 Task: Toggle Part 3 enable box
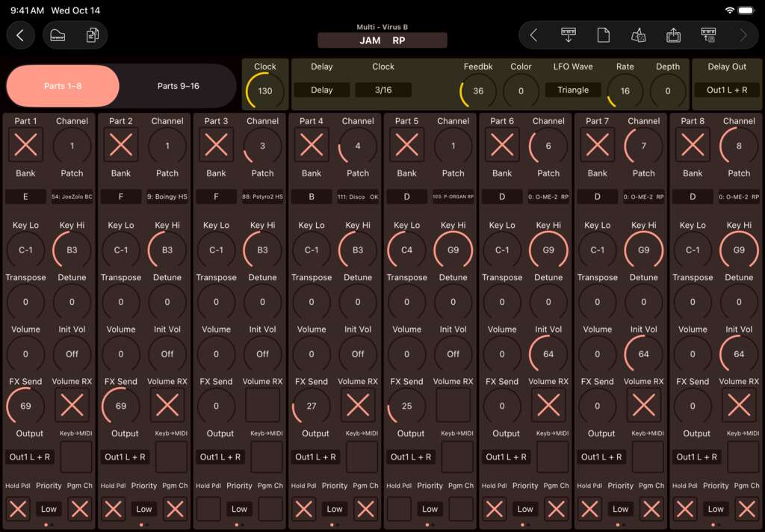pyautogui.click(x=216, y=145)
